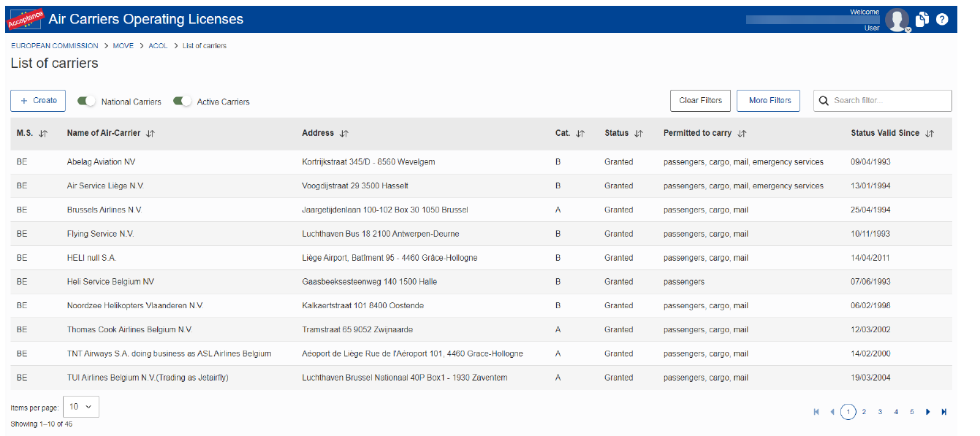
Task: Open Thomas Cook Airlines Belgium N.V.
Action: (130, 330)
